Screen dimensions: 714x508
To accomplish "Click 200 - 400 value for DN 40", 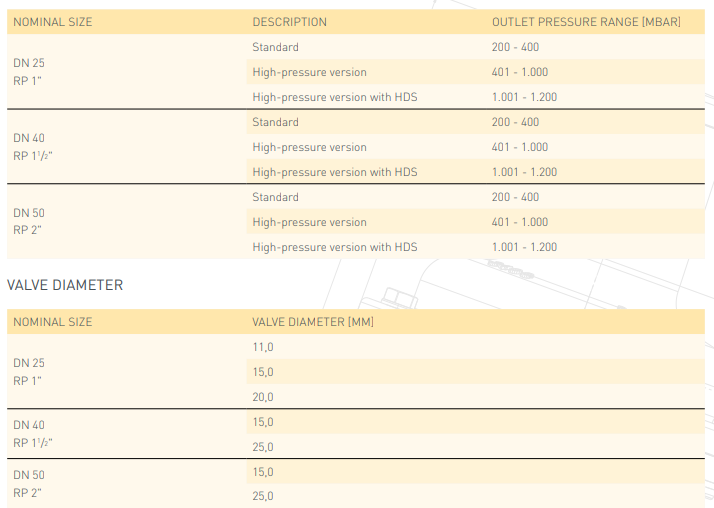I will (x=515, y=122).
